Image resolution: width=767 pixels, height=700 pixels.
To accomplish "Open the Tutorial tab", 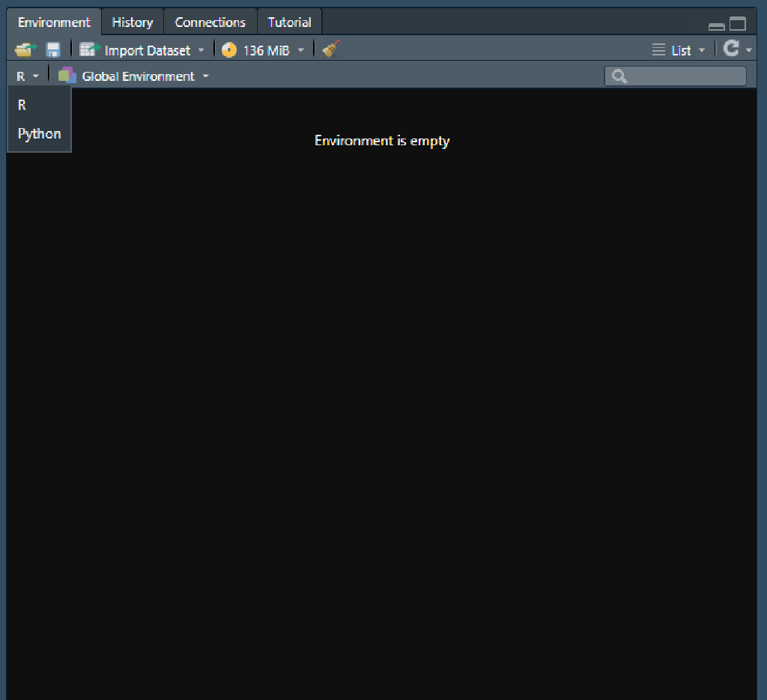I will click(x=289, y=22).
